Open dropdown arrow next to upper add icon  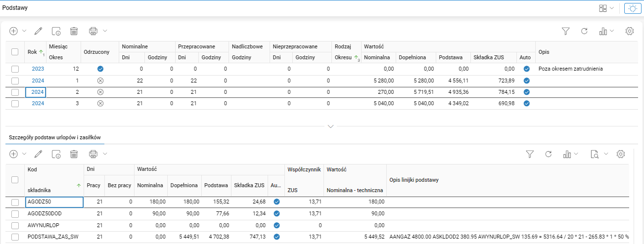tap(24, 31)
